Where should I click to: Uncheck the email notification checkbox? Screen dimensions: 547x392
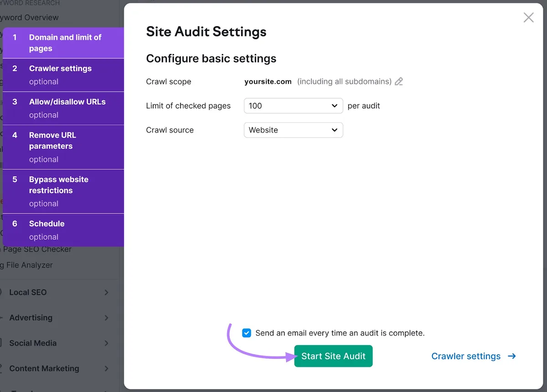[x=247, y=333]
